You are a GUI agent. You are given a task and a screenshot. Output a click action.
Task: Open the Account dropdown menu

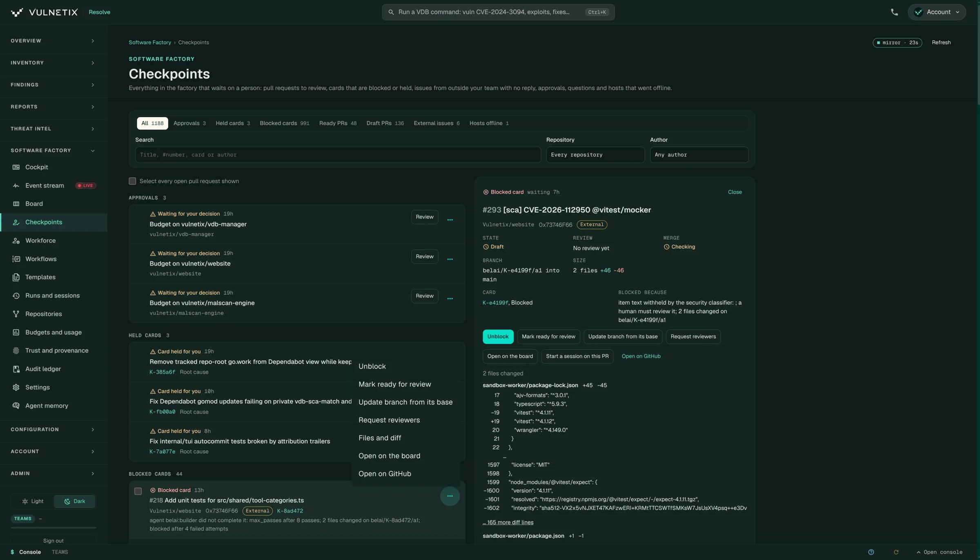pyautogui.click(x=937, y=12)
